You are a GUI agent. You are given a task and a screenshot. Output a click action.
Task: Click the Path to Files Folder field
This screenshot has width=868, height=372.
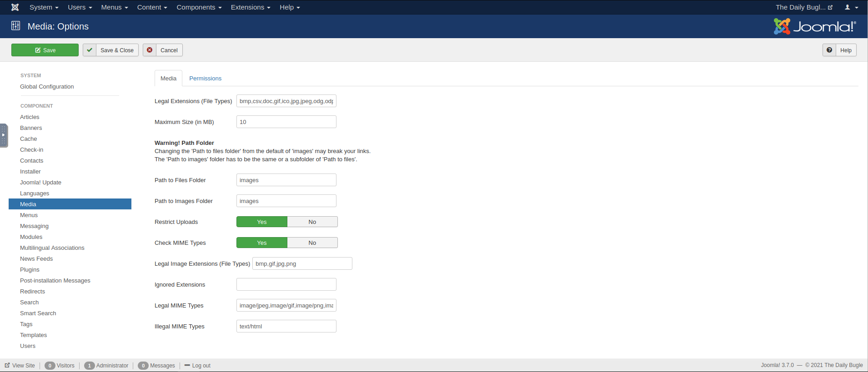(x=286, y=180)
